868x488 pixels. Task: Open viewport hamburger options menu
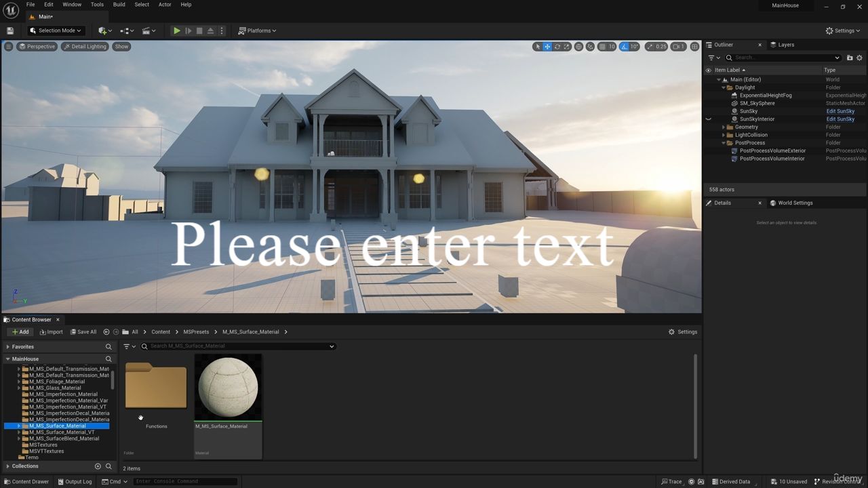point(8,47)
